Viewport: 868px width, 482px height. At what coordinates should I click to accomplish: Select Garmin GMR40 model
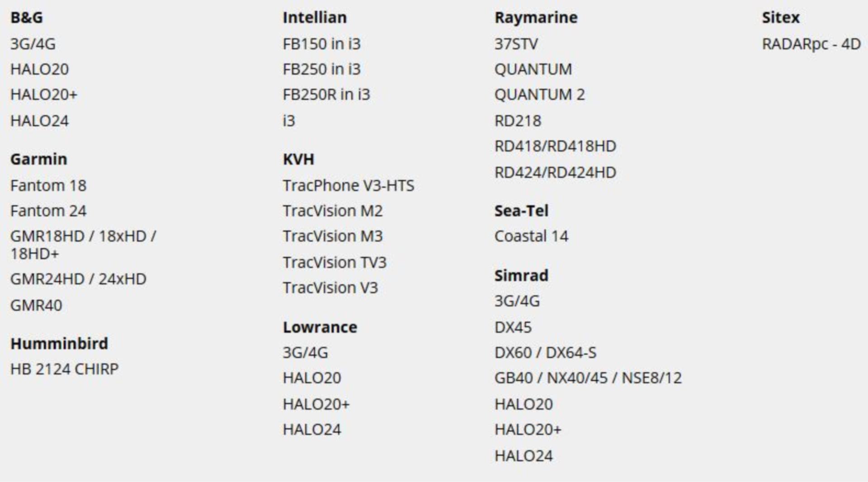coord(36,306)
